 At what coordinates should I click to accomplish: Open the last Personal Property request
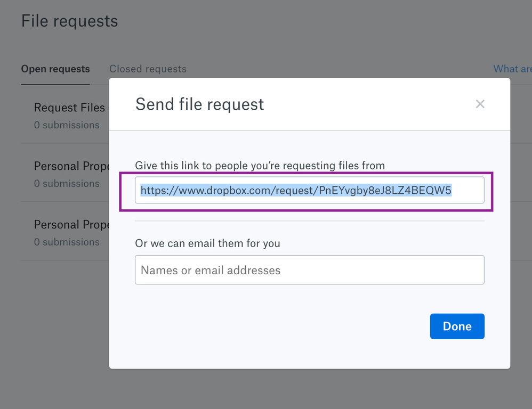pos(71,225)
